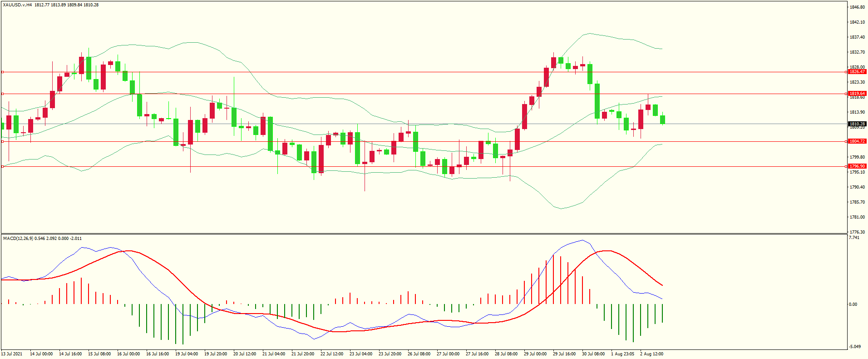This screenshot has height=359, width=868.
Task: Click the 29 Jul 00:00 time axis label
Action: [535, 354]
